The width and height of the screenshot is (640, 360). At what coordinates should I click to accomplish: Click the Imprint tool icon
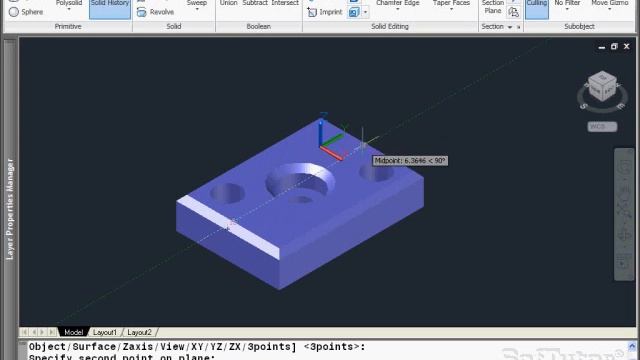312,12
